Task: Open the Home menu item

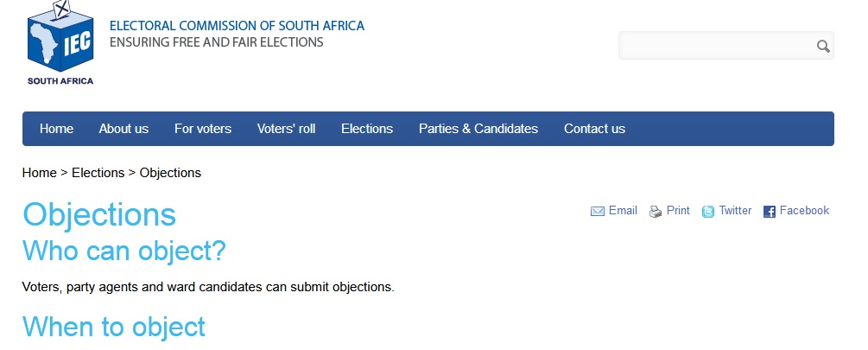Action: click(x=57, y=129)
